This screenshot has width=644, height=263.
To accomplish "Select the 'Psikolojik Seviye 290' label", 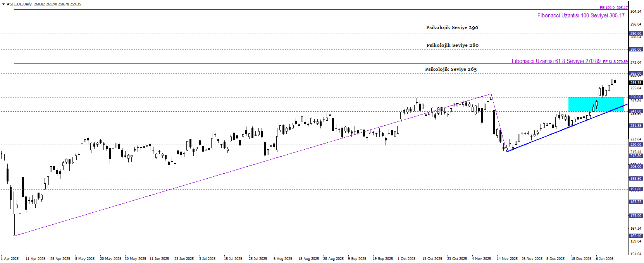I will point(452,27).
